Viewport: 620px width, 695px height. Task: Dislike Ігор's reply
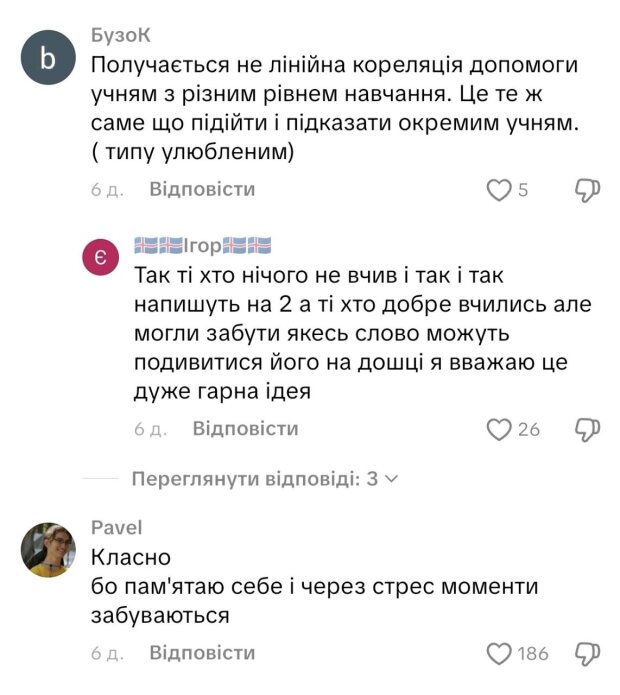point(587,429)
